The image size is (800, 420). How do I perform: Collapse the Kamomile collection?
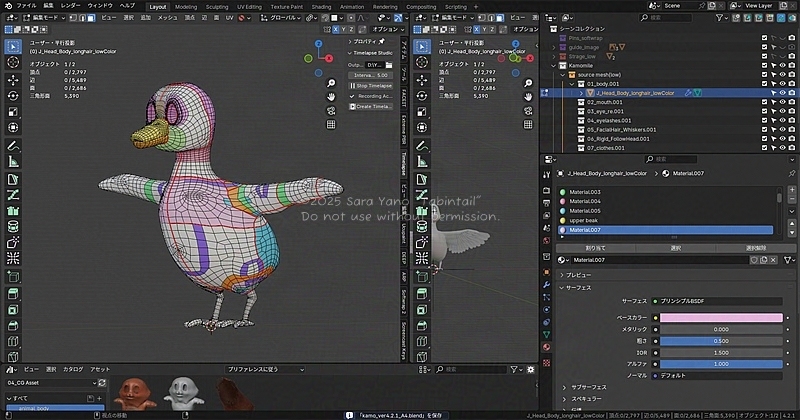coord(554,65)
